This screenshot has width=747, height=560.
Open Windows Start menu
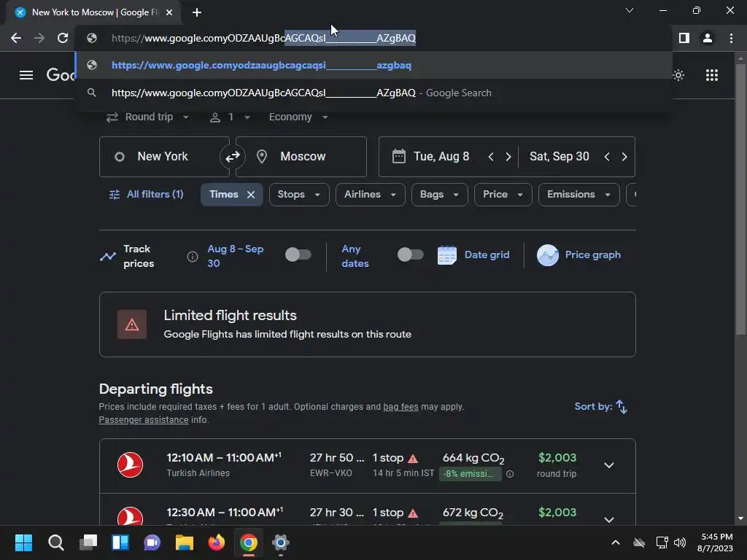coord(23,542)
